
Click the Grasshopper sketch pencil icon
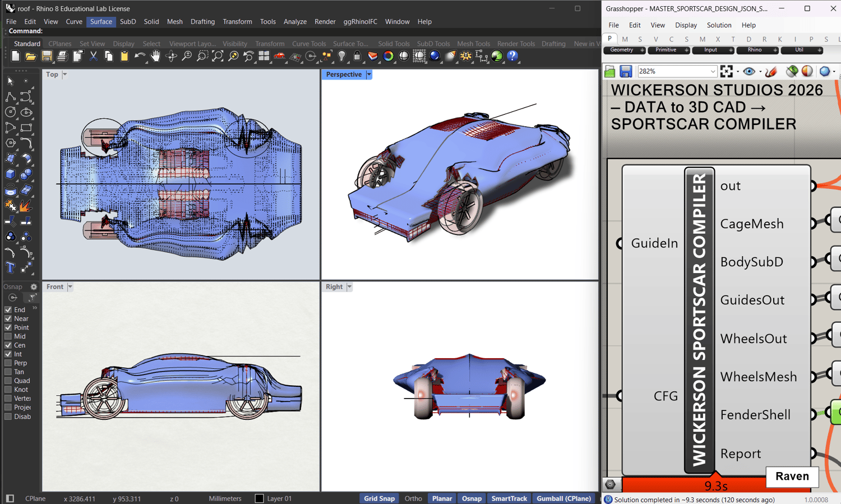771,71
